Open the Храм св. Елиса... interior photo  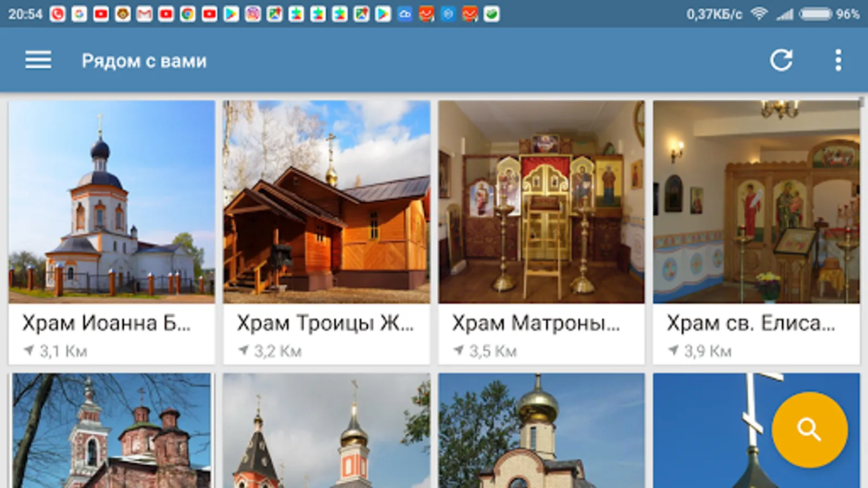(756, 202)
